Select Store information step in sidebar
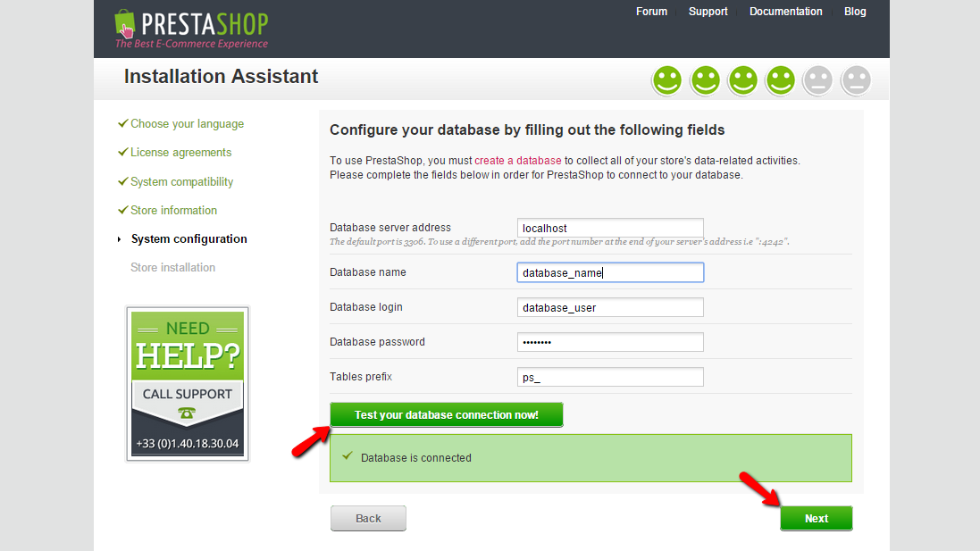980x551 pixels. tap(173, 210)
